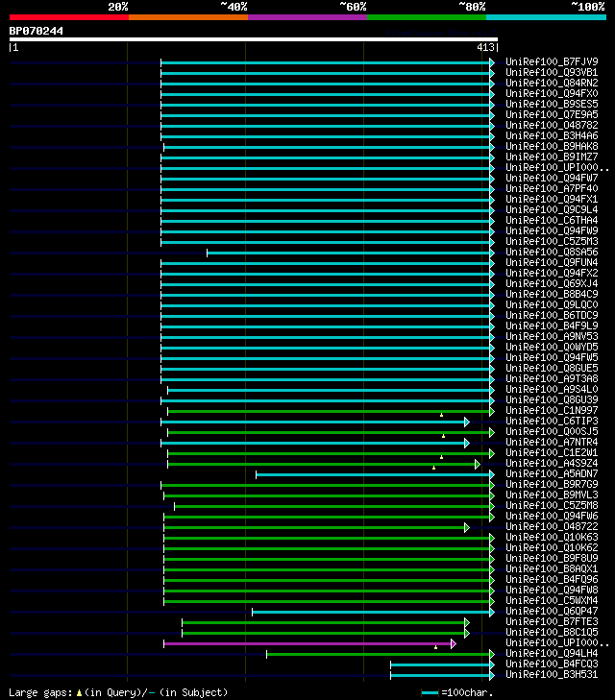
Task: Select the UniRef100_C5Z5M3 label
Action: click(552, 242)
